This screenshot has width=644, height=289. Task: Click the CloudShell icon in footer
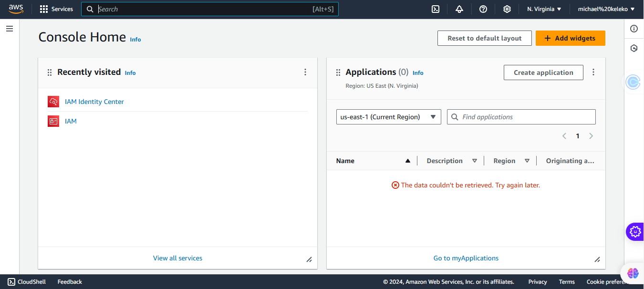(11, 282)
